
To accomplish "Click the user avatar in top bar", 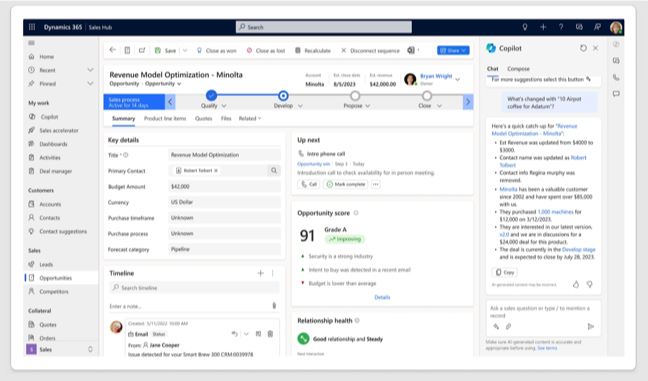I will 616,27.
